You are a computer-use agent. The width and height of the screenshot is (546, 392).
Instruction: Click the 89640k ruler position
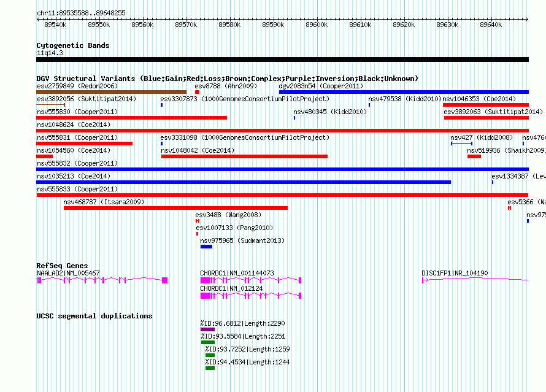click(x=491, y=25)
